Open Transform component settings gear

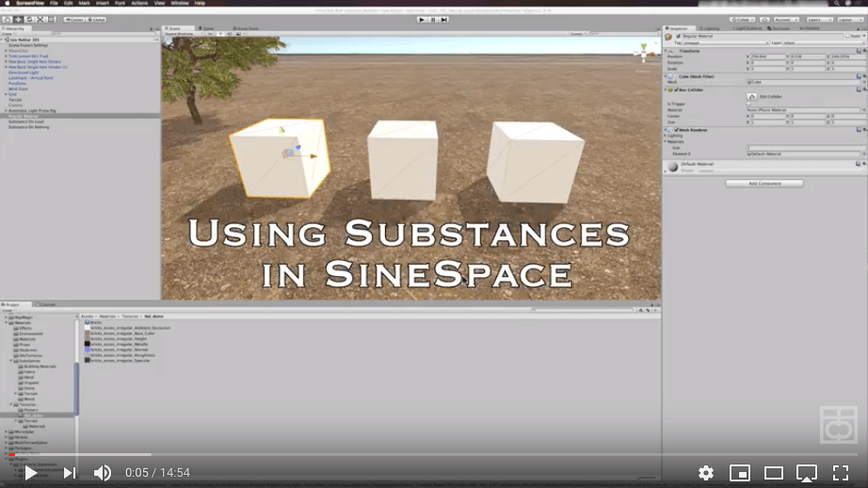863,51
